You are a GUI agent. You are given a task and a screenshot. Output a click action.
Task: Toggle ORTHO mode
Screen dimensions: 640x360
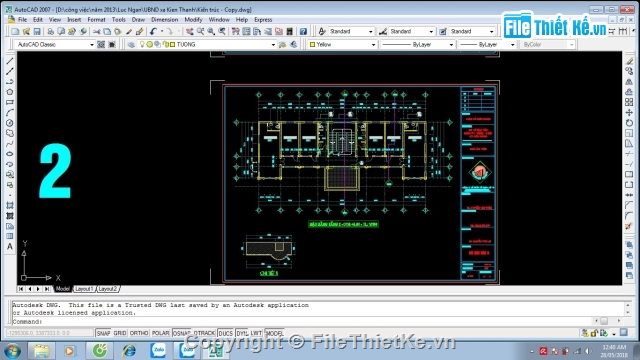point(139,333)
